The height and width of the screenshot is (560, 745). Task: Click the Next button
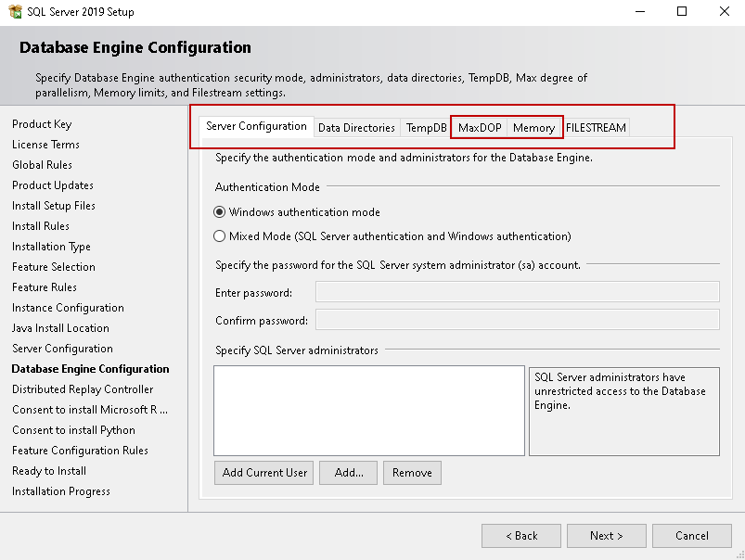[607, 536]
